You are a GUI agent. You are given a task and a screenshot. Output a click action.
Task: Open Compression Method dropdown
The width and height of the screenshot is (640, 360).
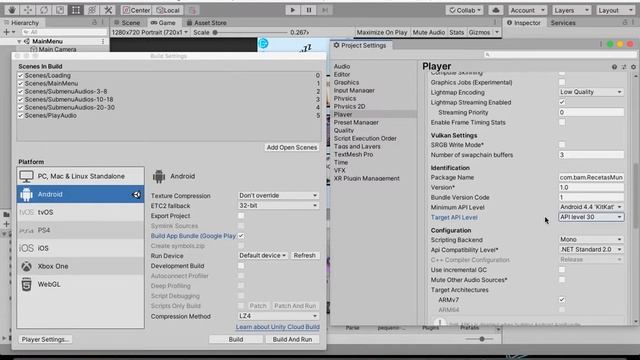[278, 316]
